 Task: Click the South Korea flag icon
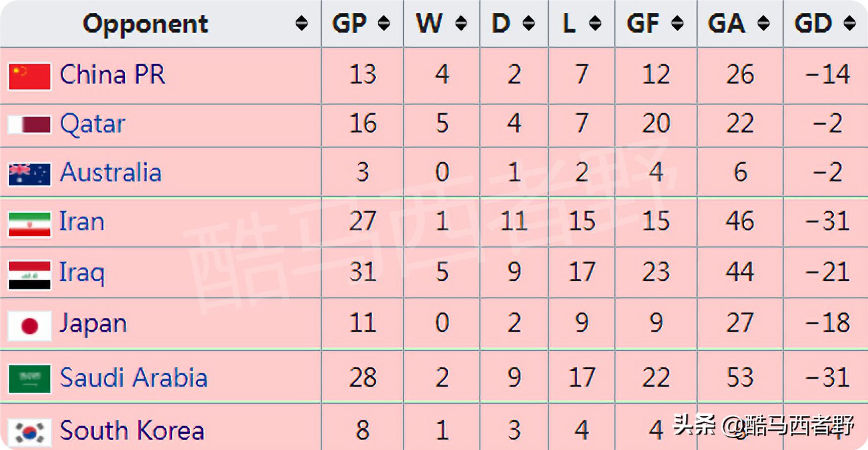pos(29,432)
